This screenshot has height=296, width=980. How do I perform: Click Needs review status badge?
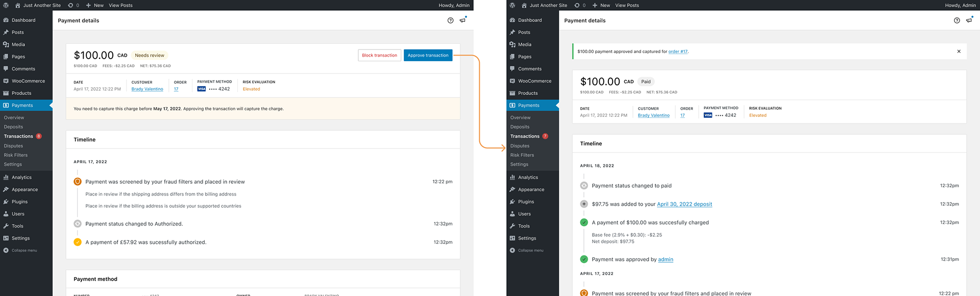[x=150, y=55]
